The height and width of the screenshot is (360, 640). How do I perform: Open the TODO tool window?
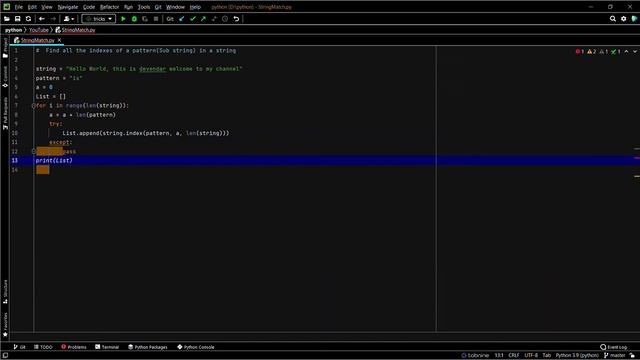point(43,347)
